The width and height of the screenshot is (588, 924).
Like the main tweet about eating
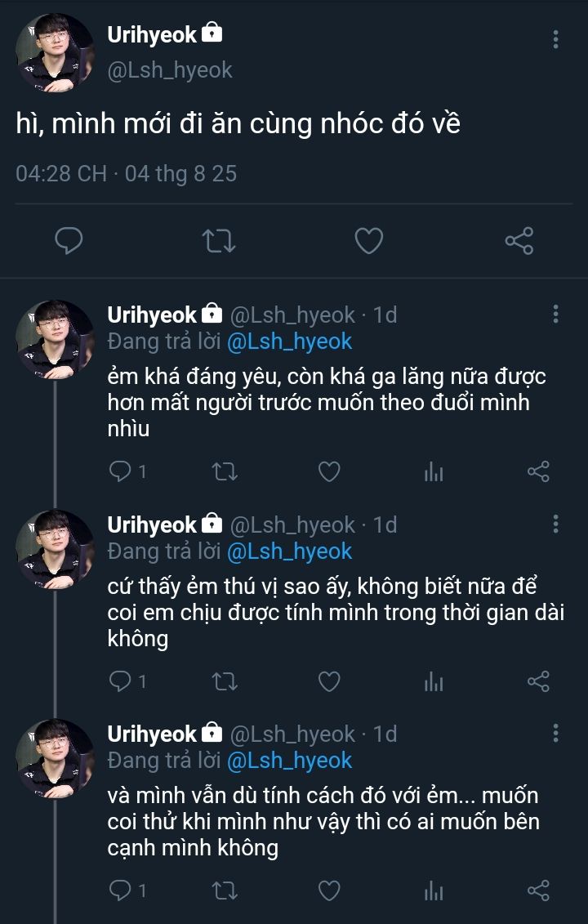[x=369, y=241]
